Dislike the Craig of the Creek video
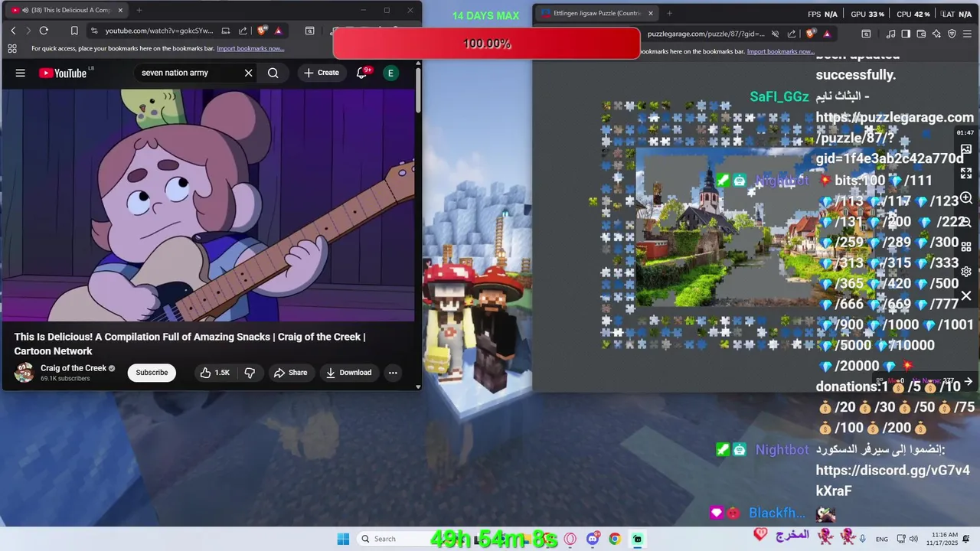 click(x=250, y=373)
